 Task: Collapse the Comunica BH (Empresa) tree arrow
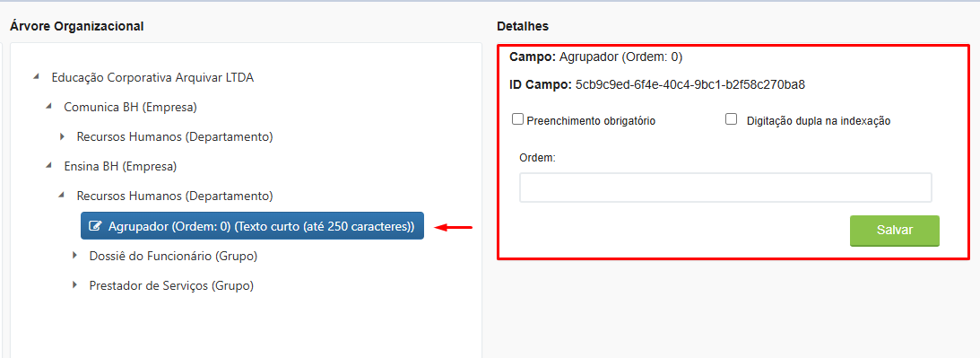(x=48, y=107)
